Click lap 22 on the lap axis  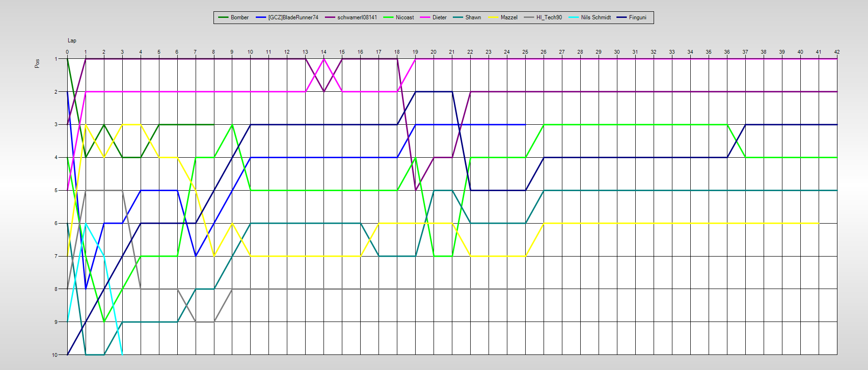(470, 52)
